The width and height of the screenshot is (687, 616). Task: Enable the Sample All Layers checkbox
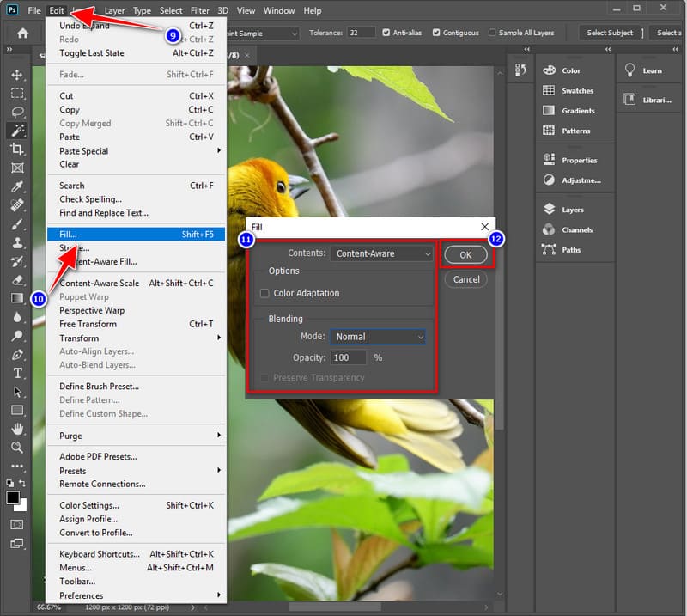coord(492,33)
